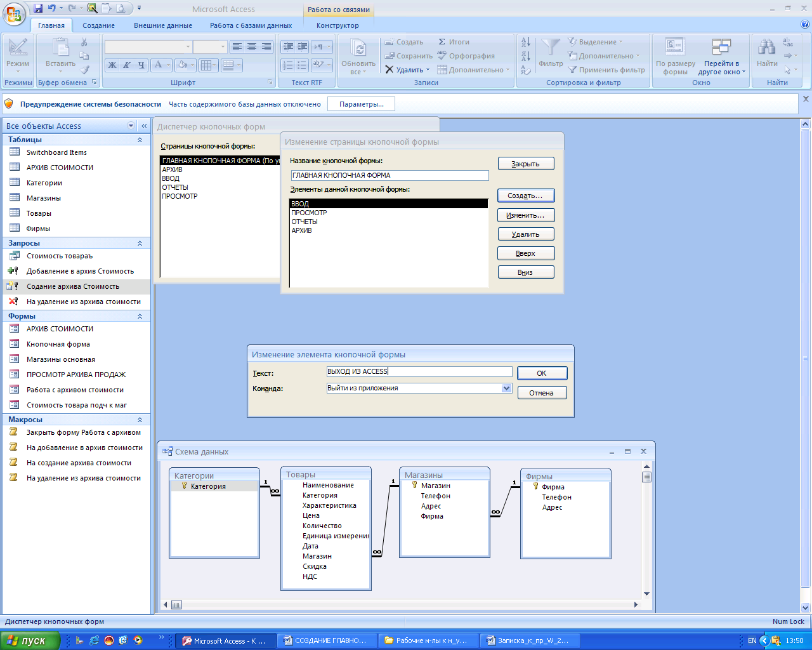Click Удалить in the Записи ribbon group

pyautogui.click(x=407, y=70)
